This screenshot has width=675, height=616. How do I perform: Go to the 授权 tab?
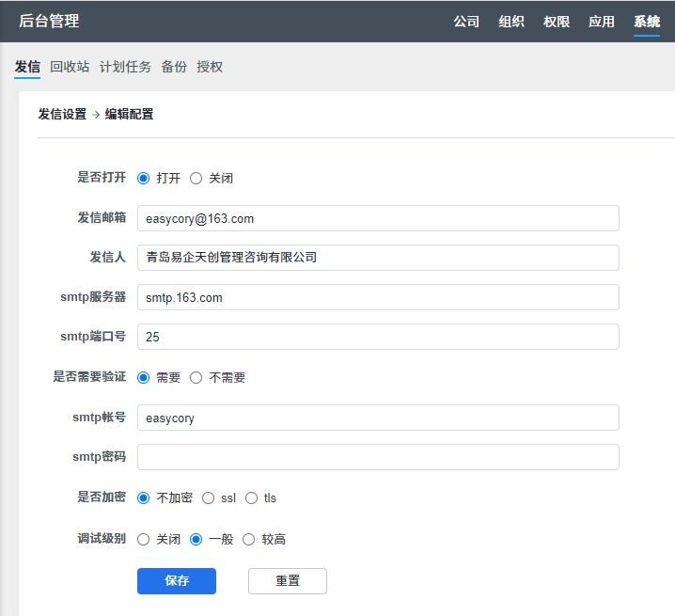(210, 67)
